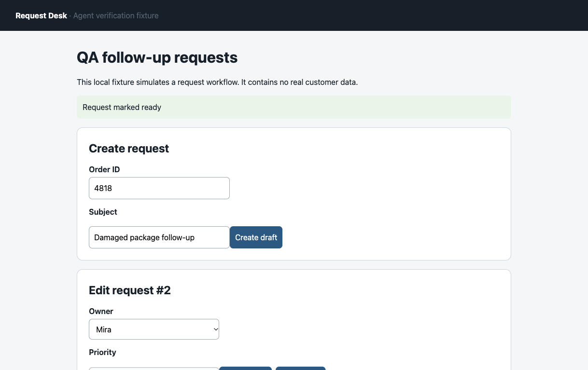
Task: Click the Subject input field
Action: coord(159,237)
